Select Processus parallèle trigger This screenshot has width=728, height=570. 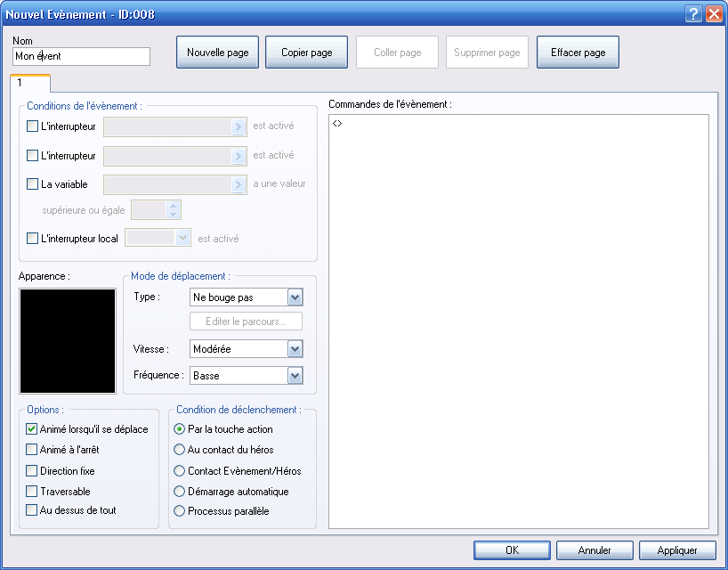click(x=179, y=511)
